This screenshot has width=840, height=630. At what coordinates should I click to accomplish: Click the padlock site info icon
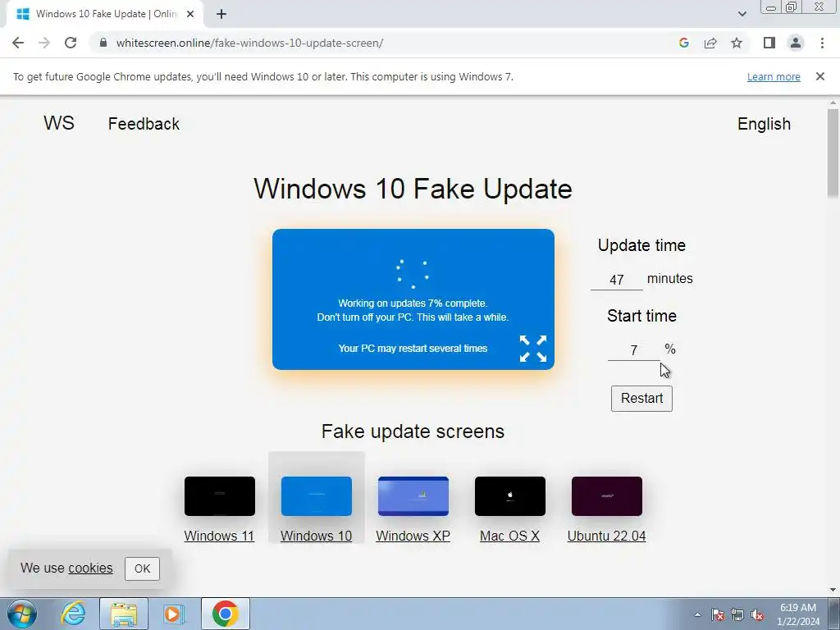click(x=103, y=43)
